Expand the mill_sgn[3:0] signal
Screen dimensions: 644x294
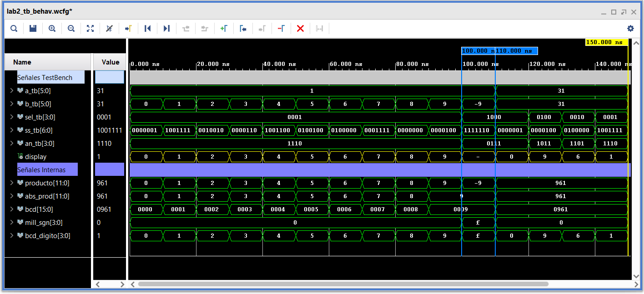[11, 223]
